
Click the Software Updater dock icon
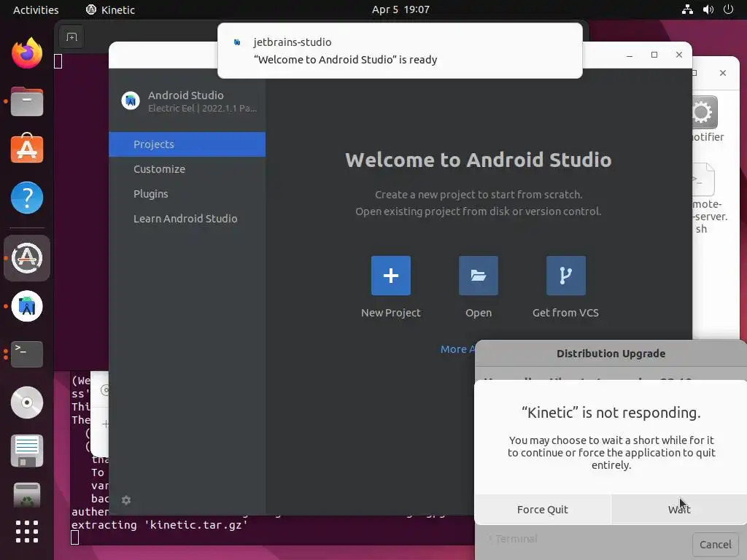(x=27, y=257)
